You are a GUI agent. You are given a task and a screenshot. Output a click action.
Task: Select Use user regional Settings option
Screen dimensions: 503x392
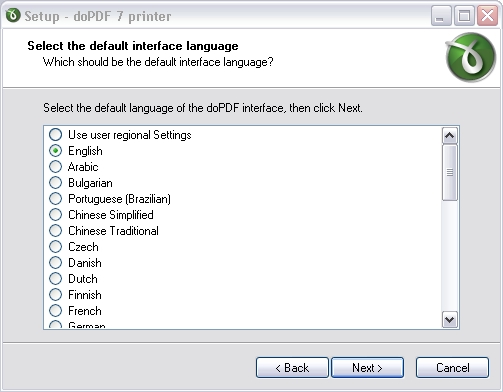[x=56, y=135]
